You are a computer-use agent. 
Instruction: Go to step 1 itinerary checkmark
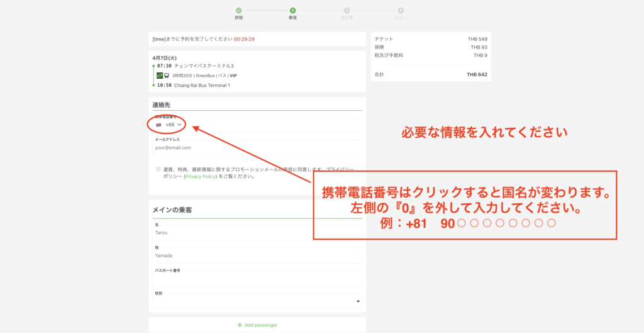(x=238, y=10)
